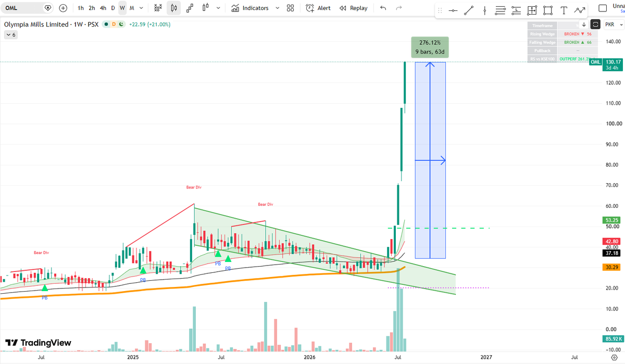Select the X-O pattern chart style icon
Image resolution: width=625 pixels, height=364 pixels.
(158, 8)
